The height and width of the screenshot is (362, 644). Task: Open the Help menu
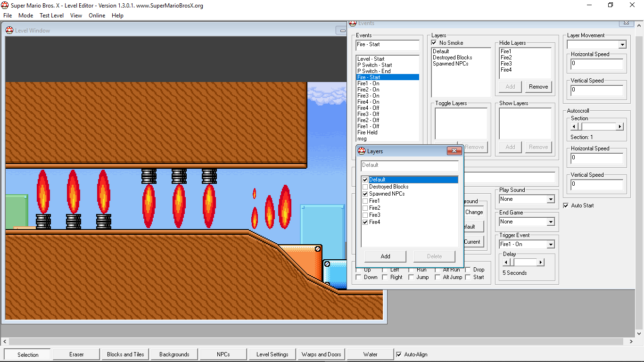117,16
